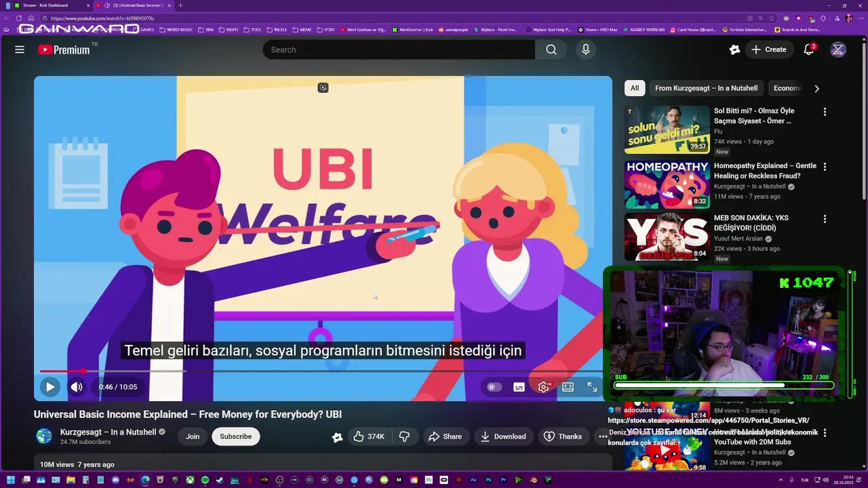Viewport: 868px width, 488px height.
Task: Open Steam from the taskbar
Action: (220, 481)
